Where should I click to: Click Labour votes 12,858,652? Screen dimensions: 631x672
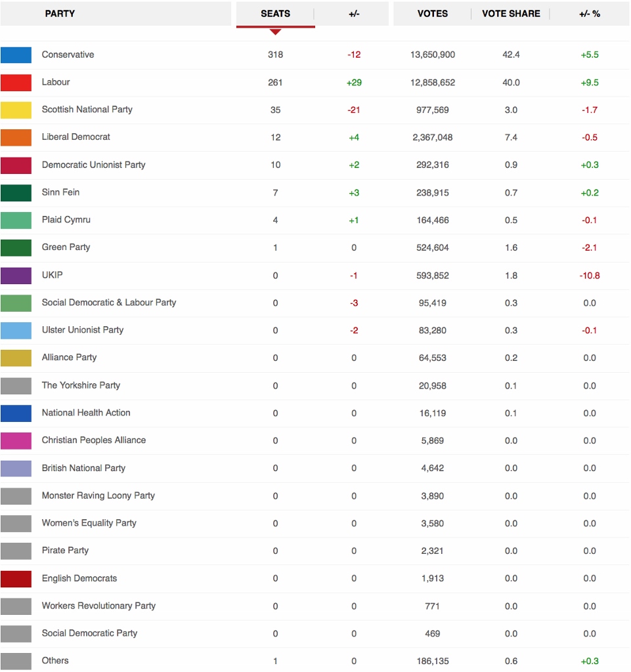pyautogui.click(x=433, y=82)
